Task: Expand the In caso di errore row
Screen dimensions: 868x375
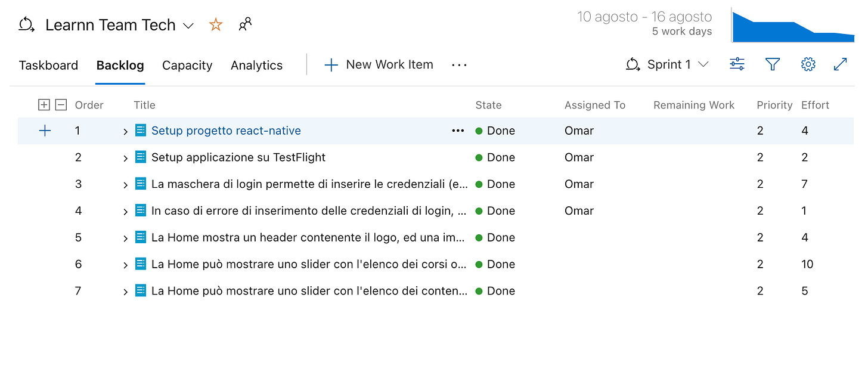Action: click(x=125, y=211)
